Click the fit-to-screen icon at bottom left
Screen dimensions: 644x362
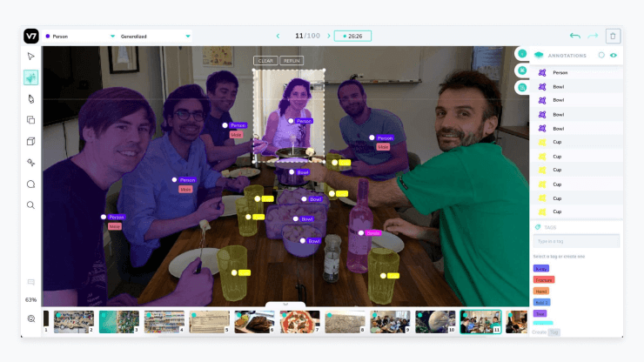coord(30,318)
